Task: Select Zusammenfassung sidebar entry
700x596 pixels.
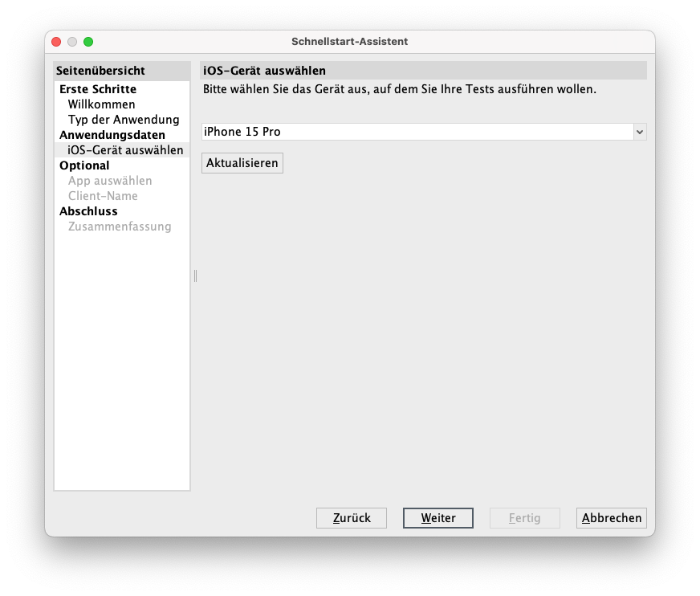Action: click(120, 226)
